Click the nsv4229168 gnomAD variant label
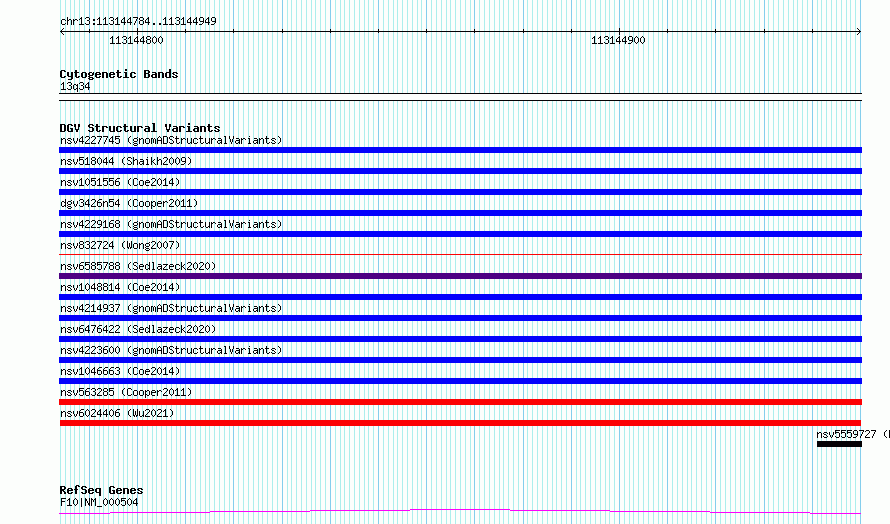 [171, 224]
